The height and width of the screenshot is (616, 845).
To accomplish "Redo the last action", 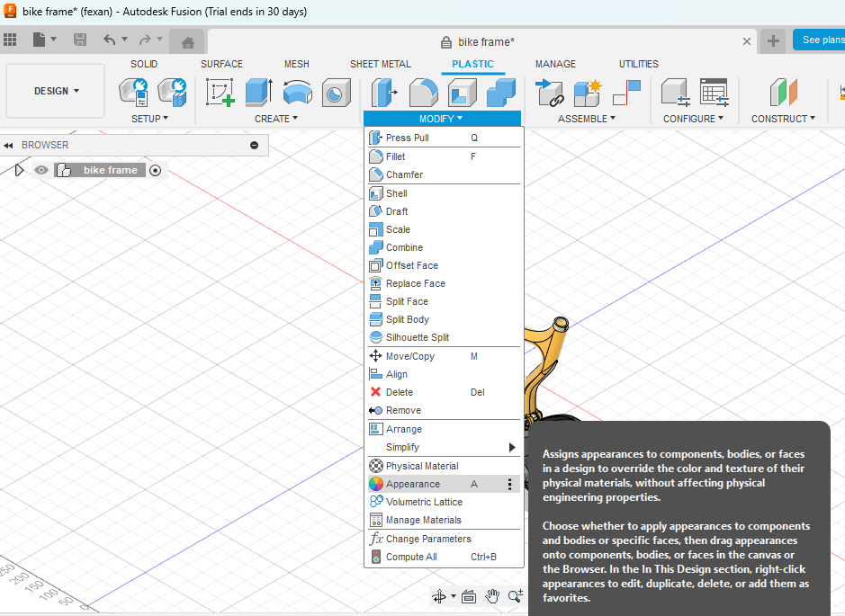I will click(x=145, y=40).
